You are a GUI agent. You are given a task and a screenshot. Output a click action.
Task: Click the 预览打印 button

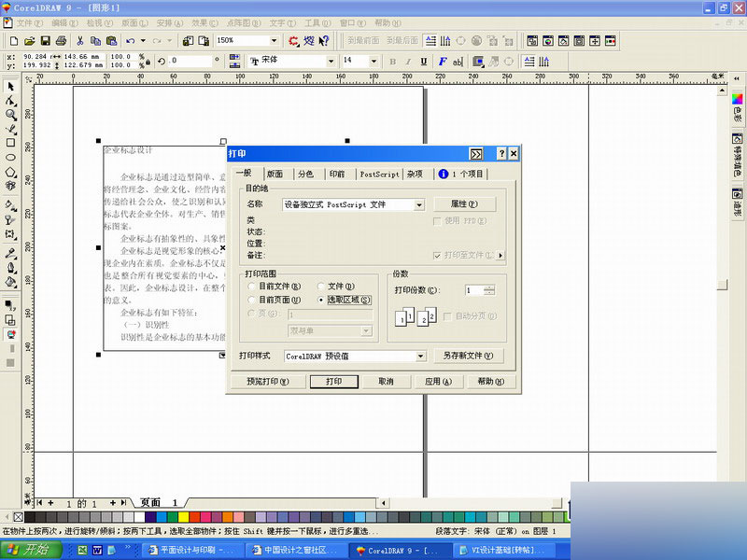tap(268, 382)
